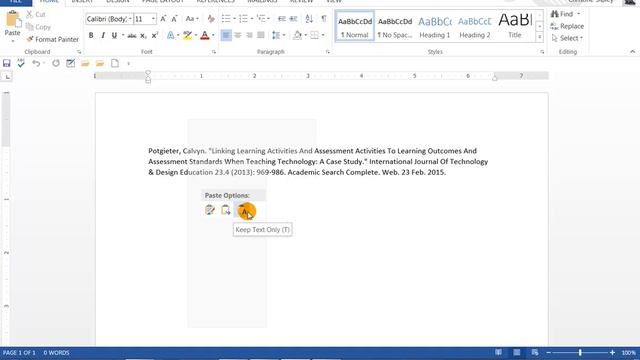Open the underline style dropdown arrow
Image resolution: width=640 pixels, height=360 pixels.
point(122,36)
